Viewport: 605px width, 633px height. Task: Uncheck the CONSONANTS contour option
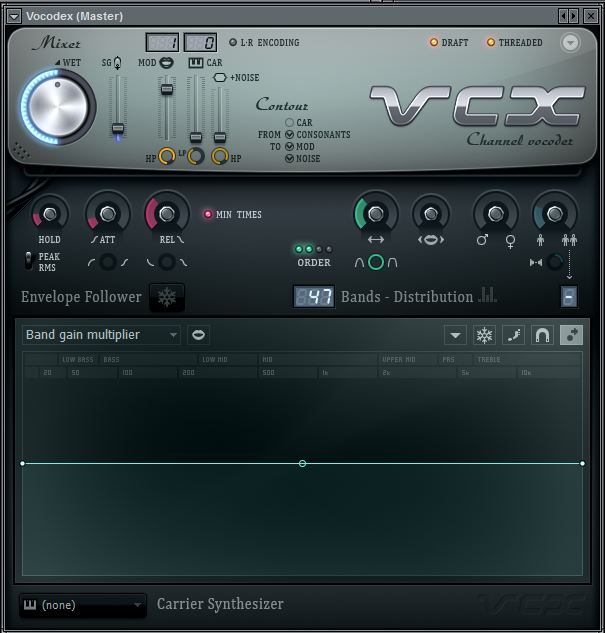(289, 134)
